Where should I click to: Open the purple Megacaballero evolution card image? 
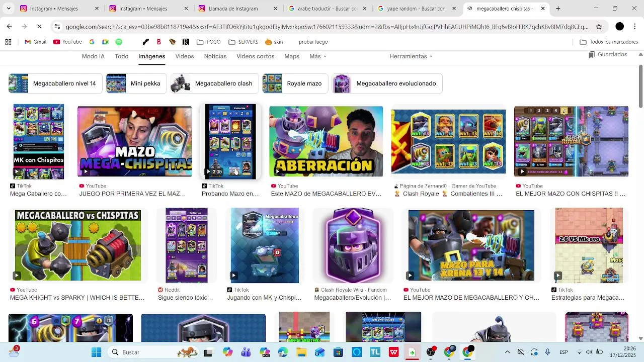[x=353, y=245]
